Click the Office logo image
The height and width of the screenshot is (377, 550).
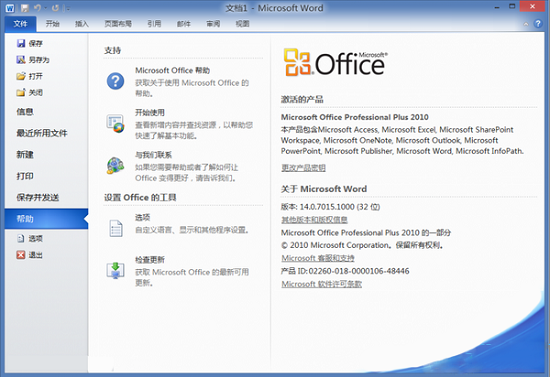coord(336,62)
